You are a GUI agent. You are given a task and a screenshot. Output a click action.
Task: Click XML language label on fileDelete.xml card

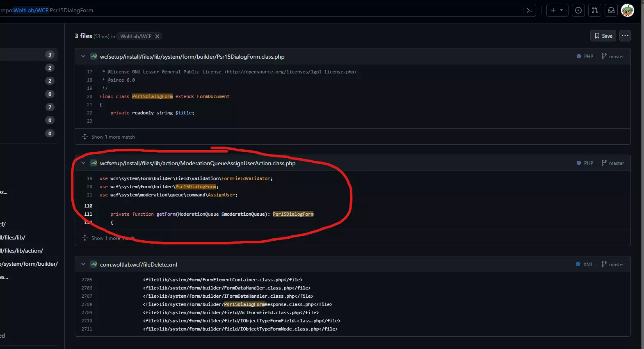point(588,265)
